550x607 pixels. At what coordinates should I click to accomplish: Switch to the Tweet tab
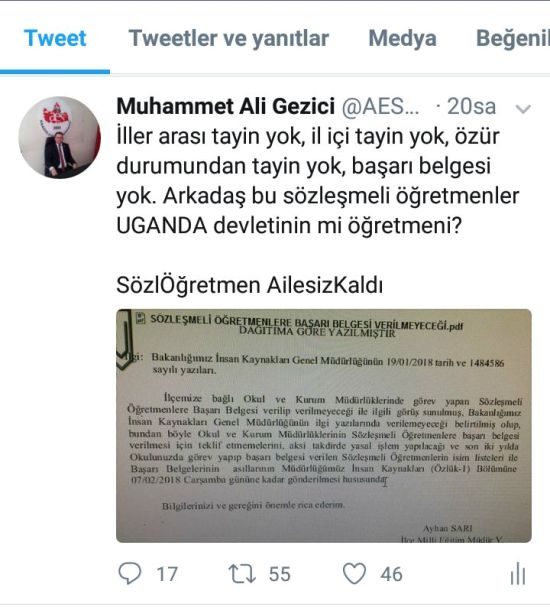pos(55,38)
